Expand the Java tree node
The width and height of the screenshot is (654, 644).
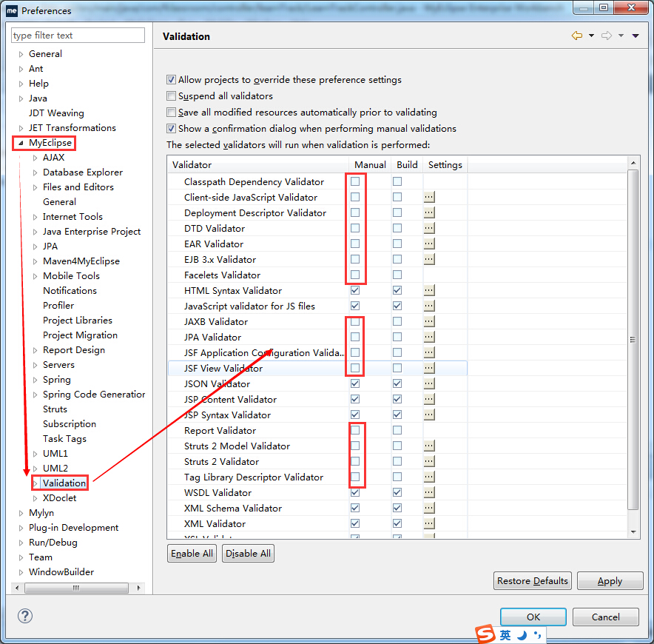point(21,98)
